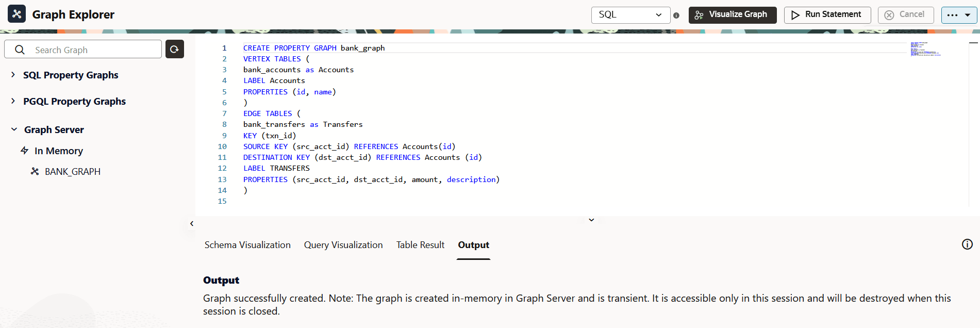Open the SQL language dropdown
This screenshot has width=980, height=328.
[x=630, y=15]
